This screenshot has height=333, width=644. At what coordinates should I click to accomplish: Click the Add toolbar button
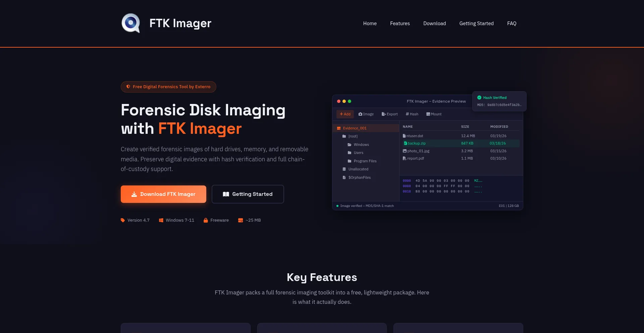(x=345, y=114)
